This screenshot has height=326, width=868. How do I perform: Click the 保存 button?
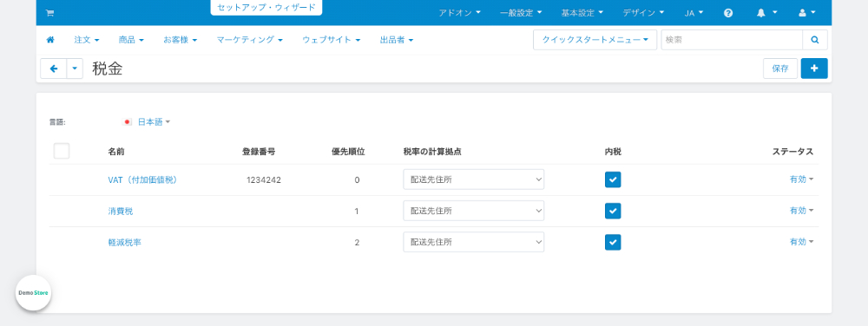pyautogui.click(x=780, y=68)
